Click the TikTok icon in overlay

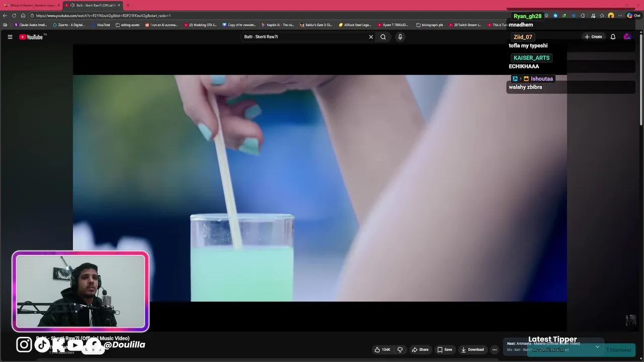click(x=42, y=344)
